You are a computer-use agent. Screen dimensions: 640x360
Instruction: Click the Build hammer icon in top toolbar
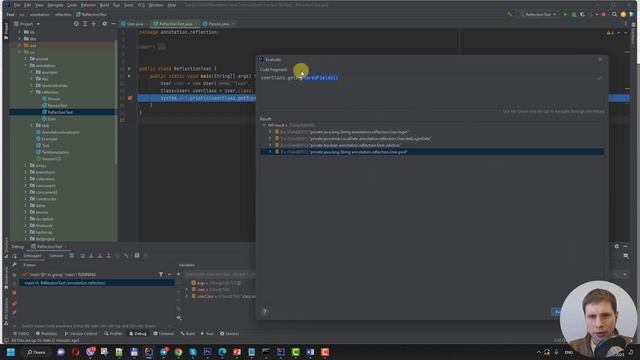[x=510, y=14]
